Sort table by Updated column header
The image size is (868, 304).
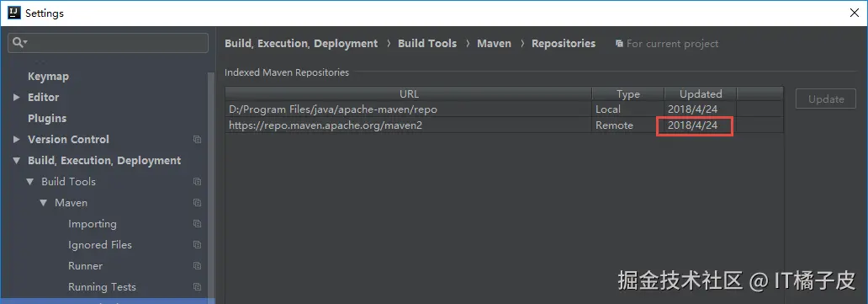pyautogui.click(x=701, y=93)
